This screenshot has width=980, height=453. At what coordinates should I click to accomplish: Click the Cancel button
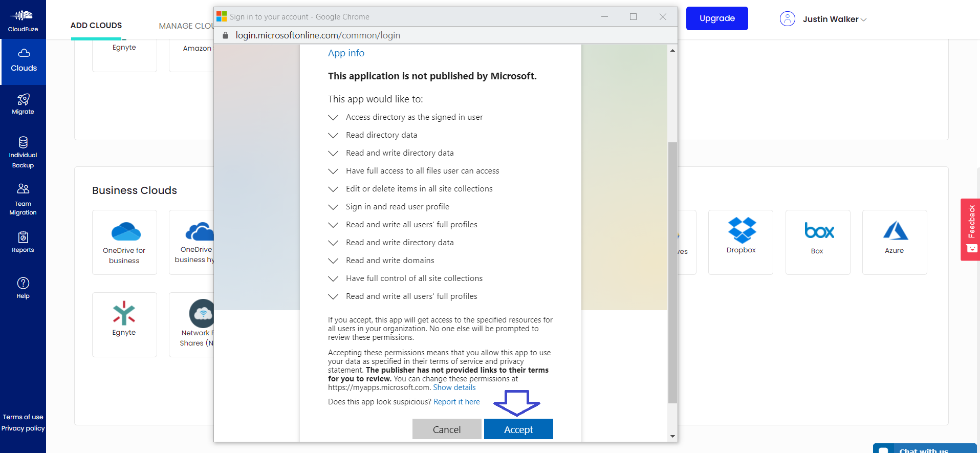[x=447, y=429]
